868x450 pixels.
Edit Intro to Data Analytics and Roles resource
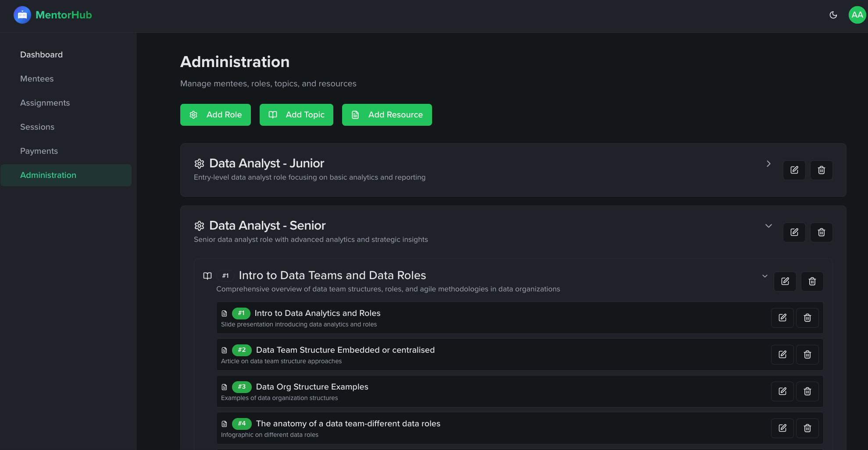(x=782, y=318)
